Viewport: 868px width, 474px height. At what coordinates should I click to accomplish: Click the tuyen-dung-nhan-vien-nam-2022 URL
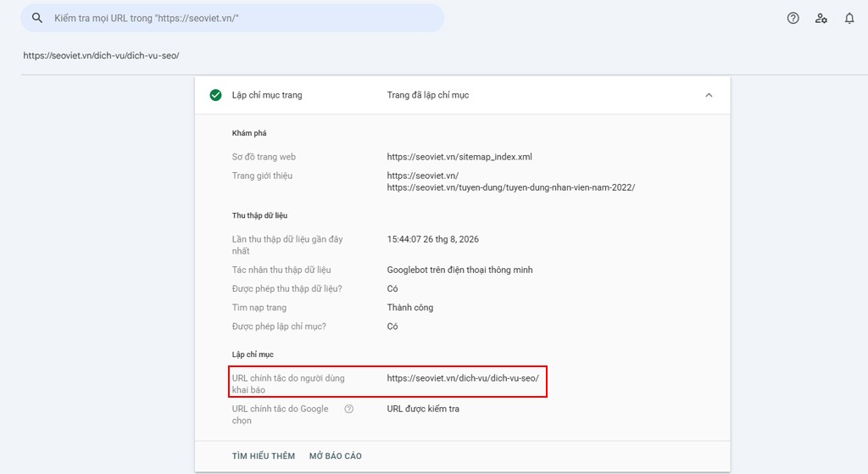pos(511,187)
